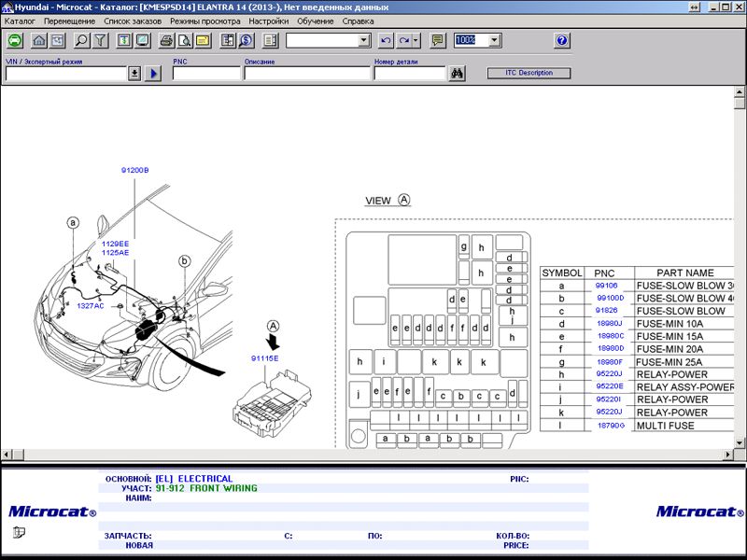The width and height of the screenshot is (747, 560).
Task: Click the blue help question icon
Action: tap(562, 40)
